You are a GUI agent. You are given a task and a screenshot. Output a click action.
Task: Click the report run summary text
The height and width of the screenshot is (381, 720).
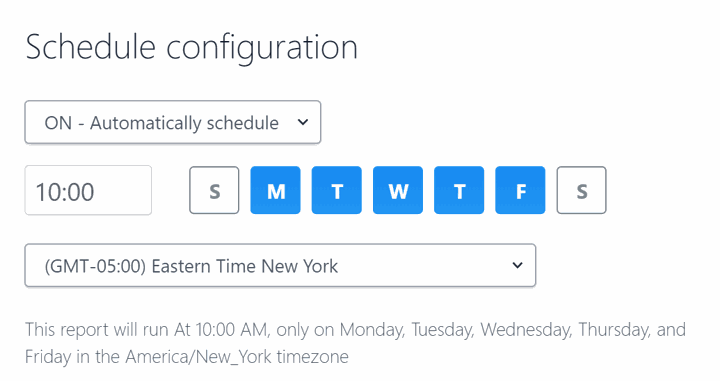[355, 343]
